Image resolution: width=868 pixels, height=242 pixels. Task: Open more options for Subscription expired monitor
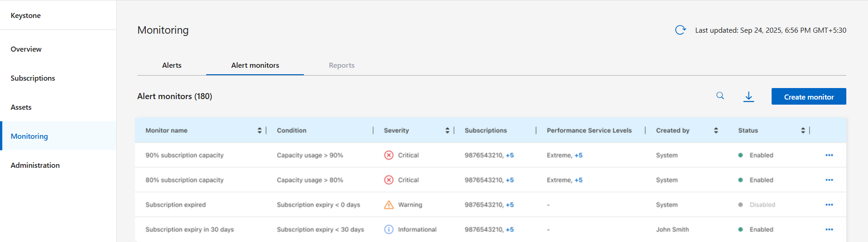[829, 205]
